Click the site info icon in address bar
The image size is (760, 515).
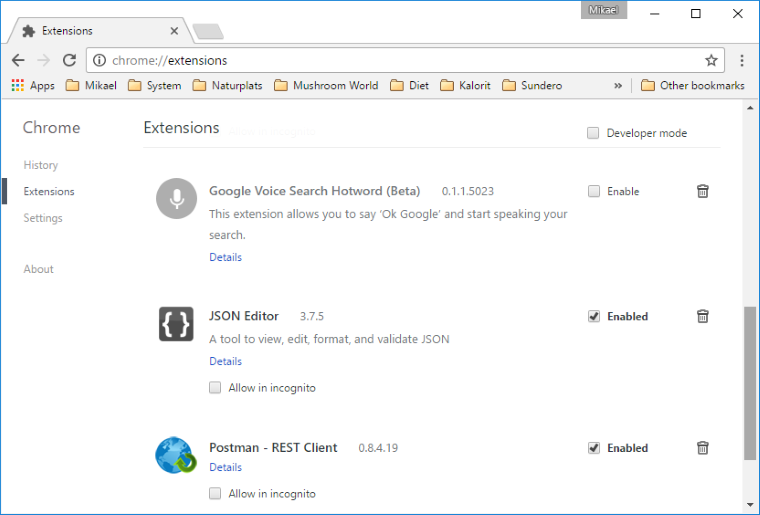pyautogui.click(x=99, y=60)
